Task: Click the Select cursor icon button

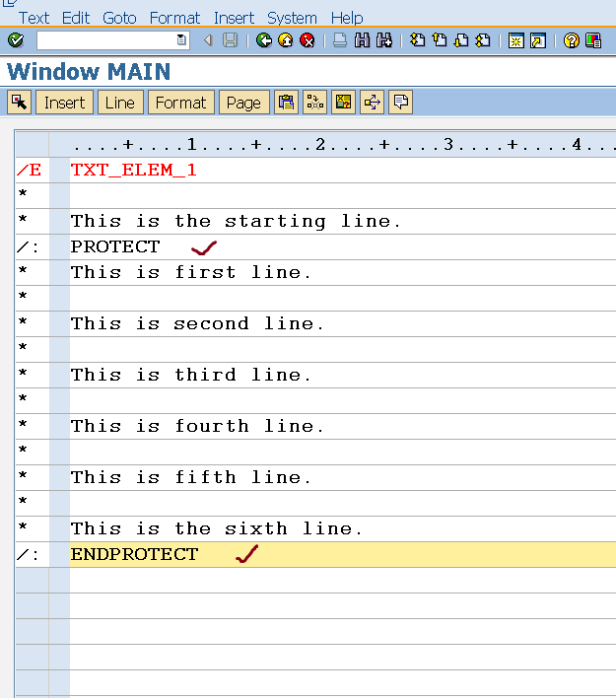Action: 19,103
